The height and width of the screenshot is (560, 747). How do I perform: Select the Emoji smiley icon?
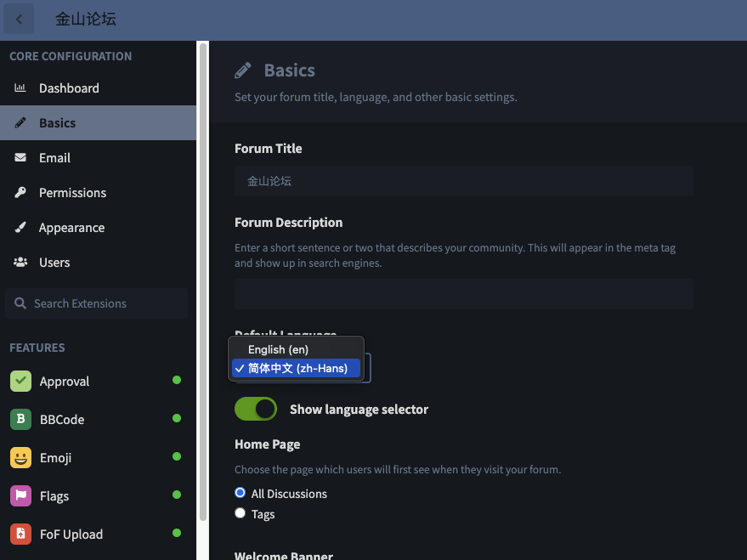(21, 458)
